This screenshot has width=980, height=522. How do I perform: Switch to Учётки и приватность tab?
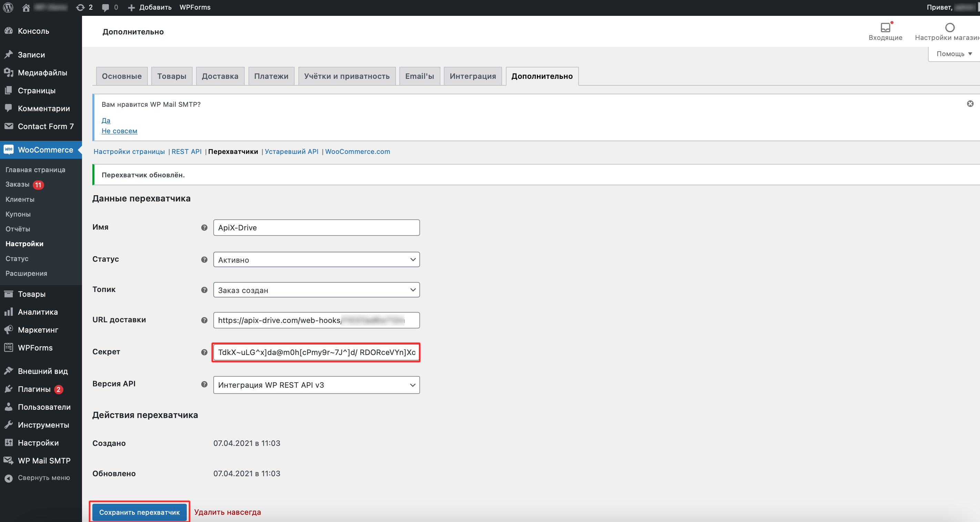(347, 76)
